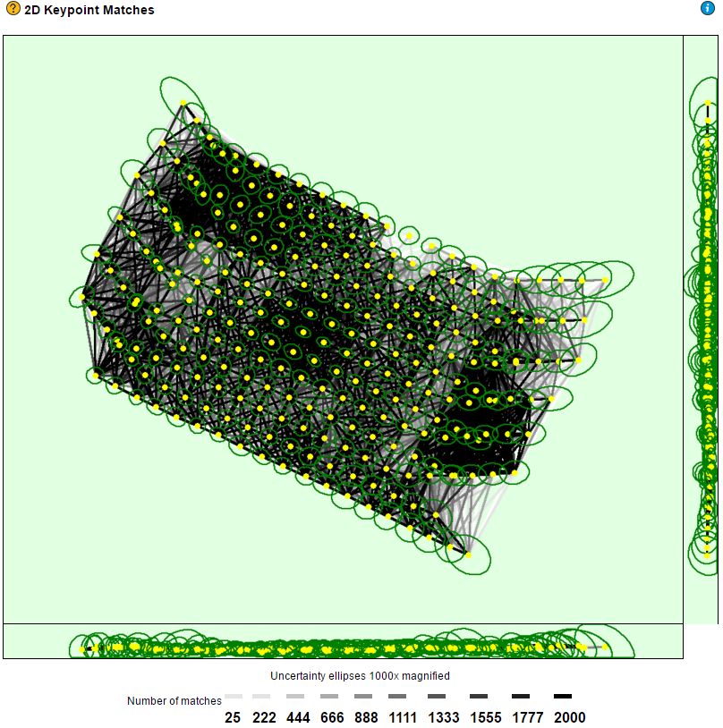This screenshot has width=723, height=728.
Task: Click the legend swatch above 222
Action: (x=261, y=696)
